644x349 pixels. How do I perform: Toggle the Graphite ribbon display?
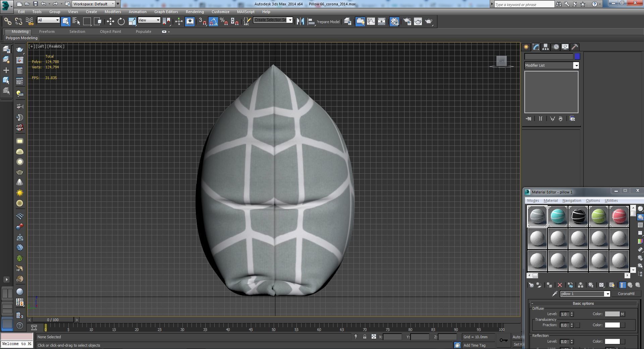tap(360, 21)
